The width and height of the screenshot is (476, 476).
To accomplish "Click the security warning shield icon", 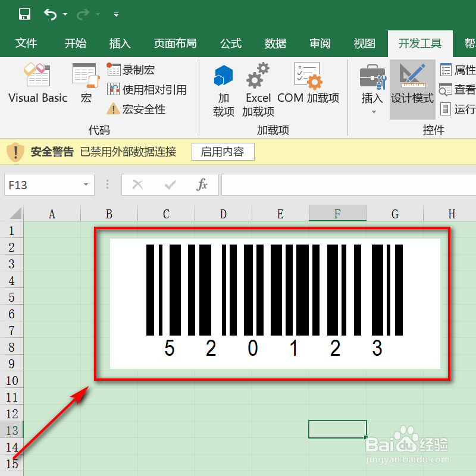I will (15, 152).
